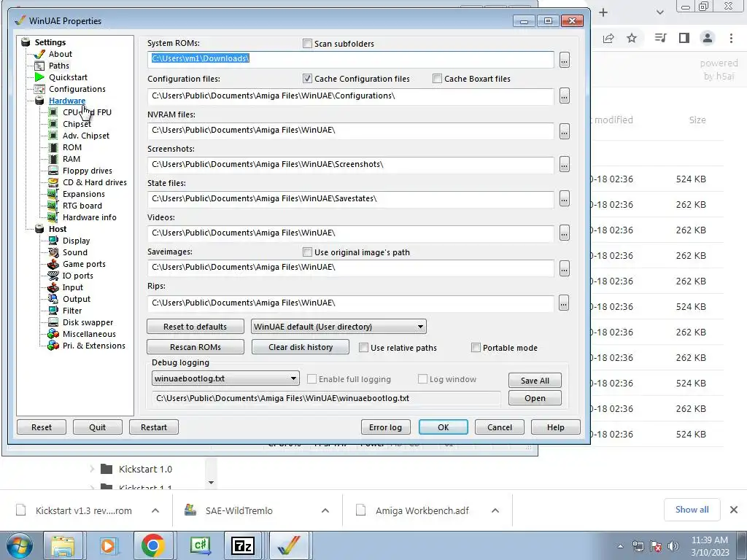Click CPU and FPU chip icon
This screenshot has height=560, width=747.
[53, 112]
